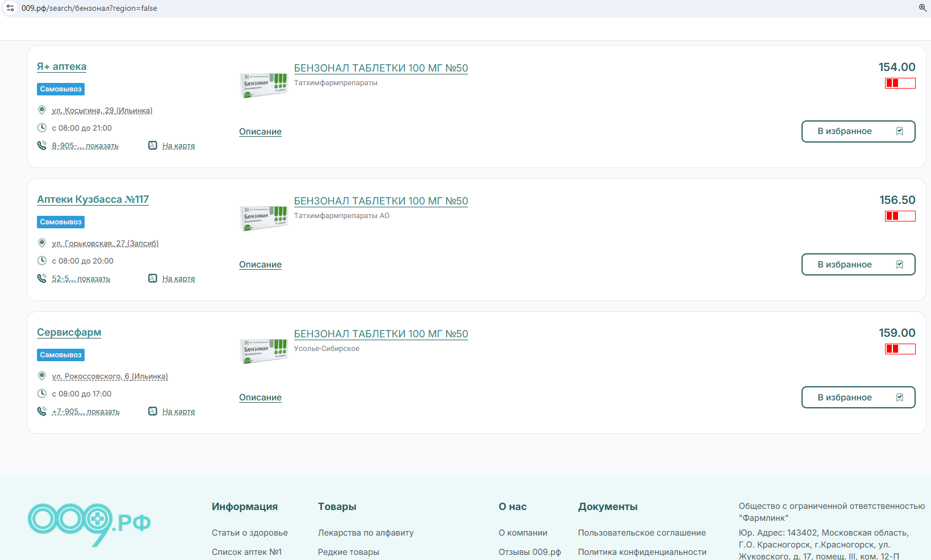Open address ул. Горьковская, 27 (Запсиб)
Image resolution: width=931 pixels, height=560 pixels.
[x=105, y=244]
